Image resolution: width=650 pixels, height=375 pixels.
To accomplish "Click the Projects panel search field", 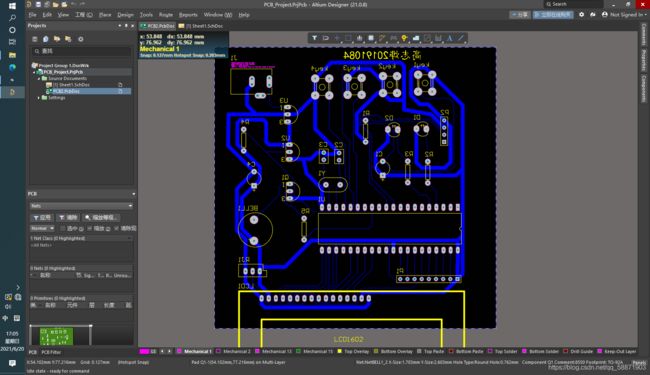I will [x=81, y=51].
